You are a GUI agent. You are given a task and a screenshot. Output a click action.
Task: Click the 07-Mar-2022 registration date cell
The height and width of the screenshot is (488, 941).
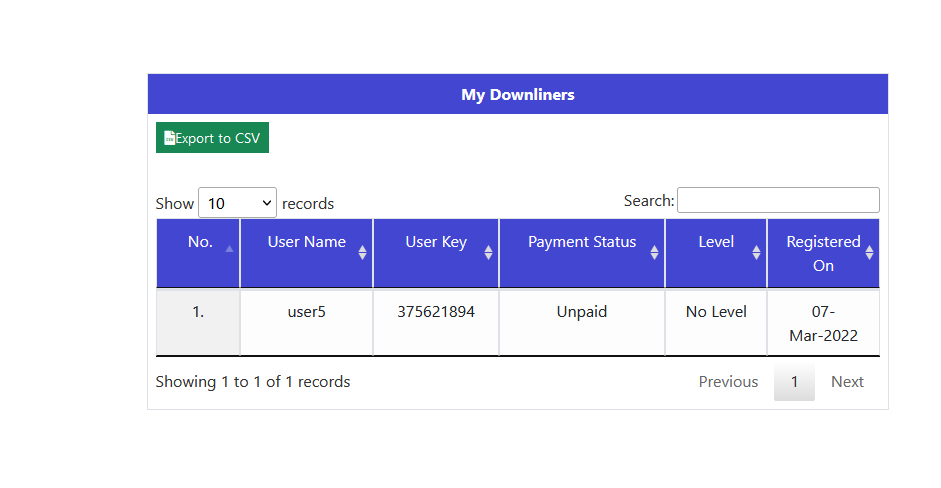point(823,323)
